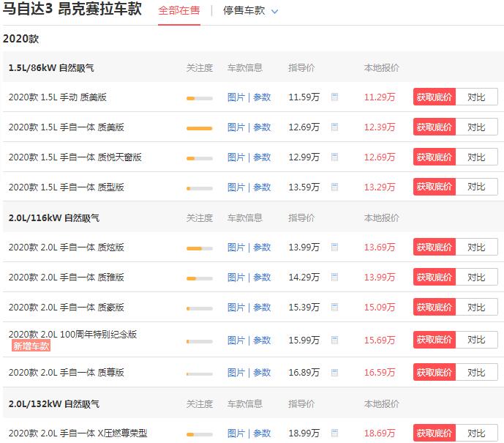Get lowest price for 1.5L 手动 质美版
The height and width of the screenshot is (443, 504).
coord(435,97)
